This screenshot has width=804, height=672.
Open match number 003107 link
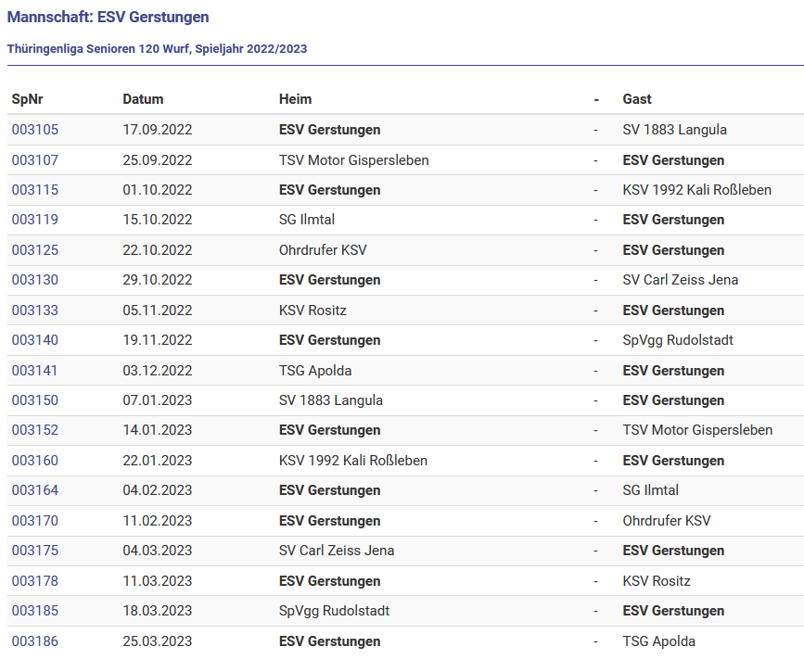click(35, 160)
